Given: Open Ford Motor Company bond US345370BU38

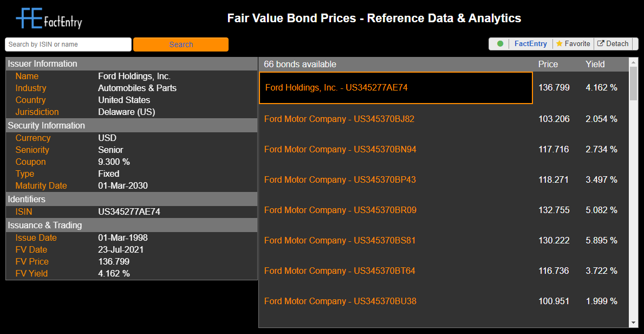Looking at the screenshot, I should 340,301.
